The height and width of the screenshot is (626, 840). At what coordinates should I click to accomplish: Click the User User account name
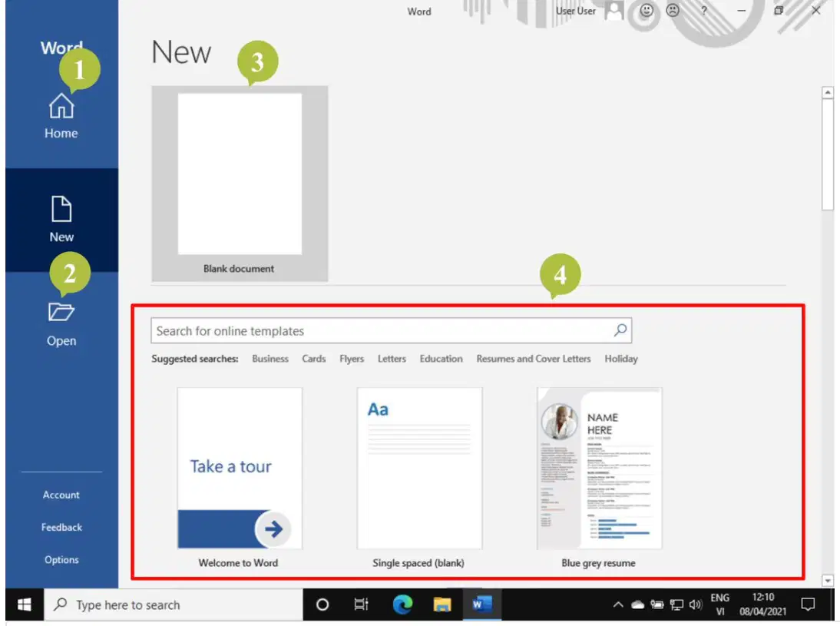coord(575,11)
